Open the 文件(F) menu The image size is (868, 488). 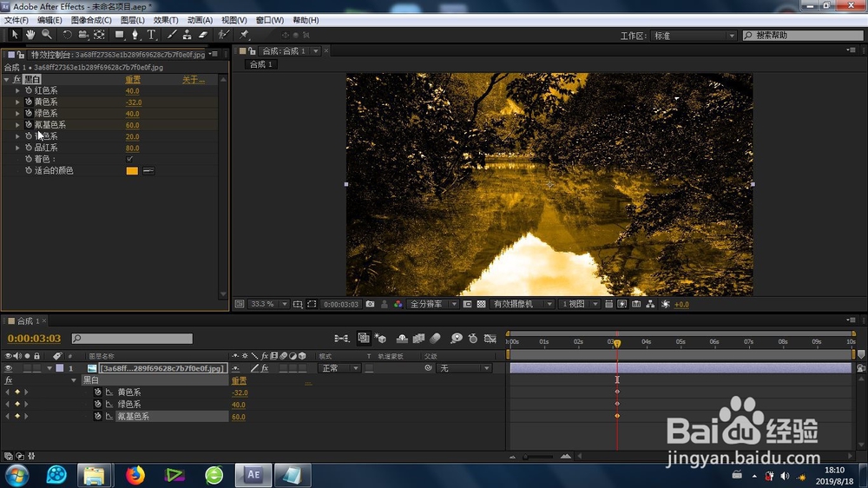point(16,20)
